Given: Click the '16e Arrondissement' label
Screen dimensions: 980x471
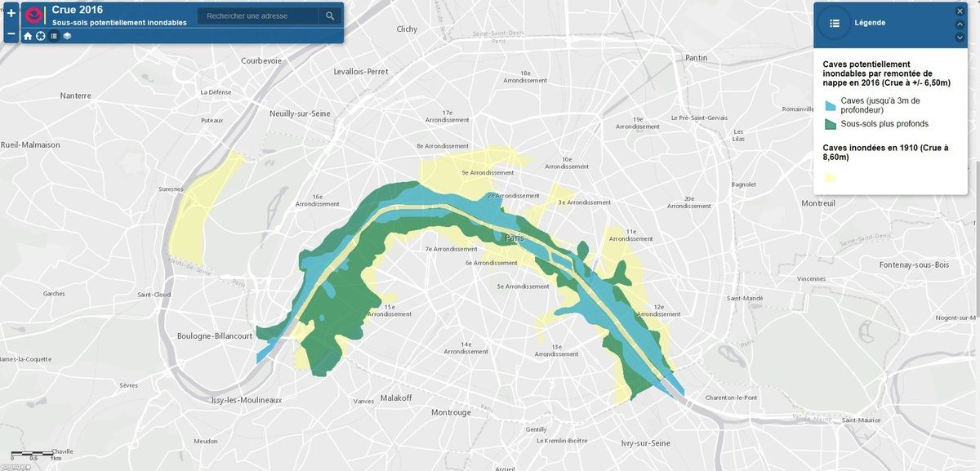Looking at the screenshot, I should 318,201.
